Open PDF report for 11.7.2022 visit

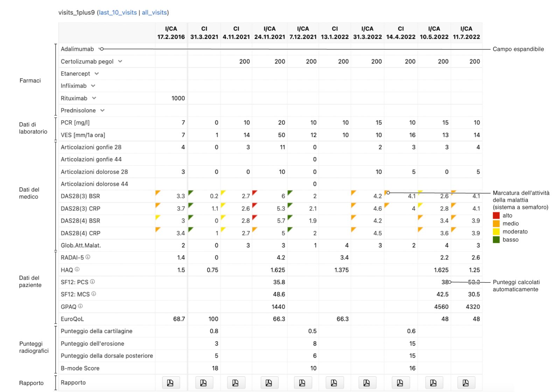466,383
